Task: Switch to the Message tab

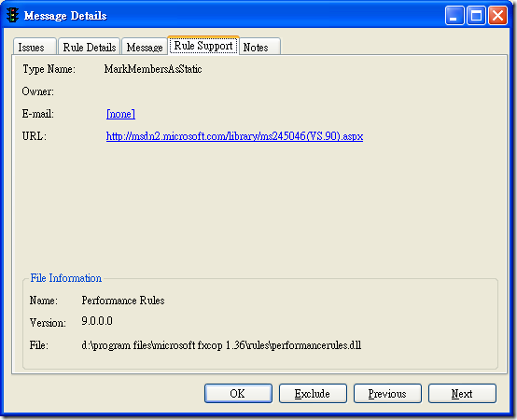Action: click(x=145, y=47)
